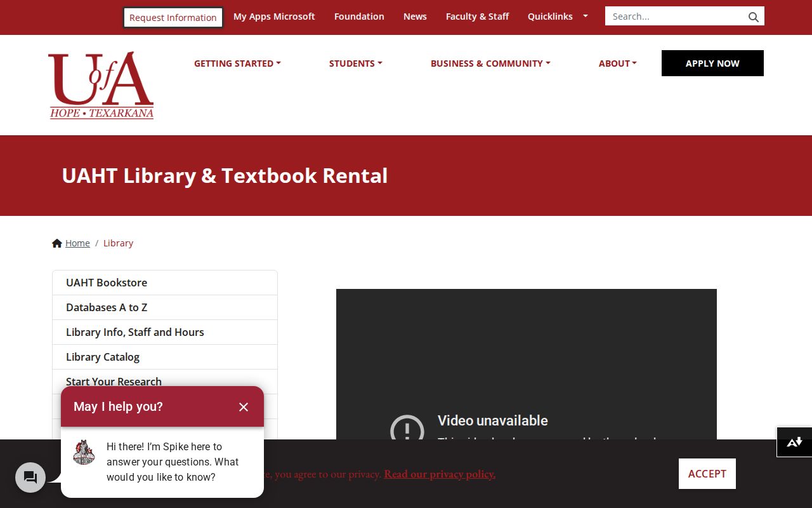The height and width of the screenshot is (508, 812).
Task: Click the UAHT Library & Textbook Rental heading
Action: tap(225, 176)
